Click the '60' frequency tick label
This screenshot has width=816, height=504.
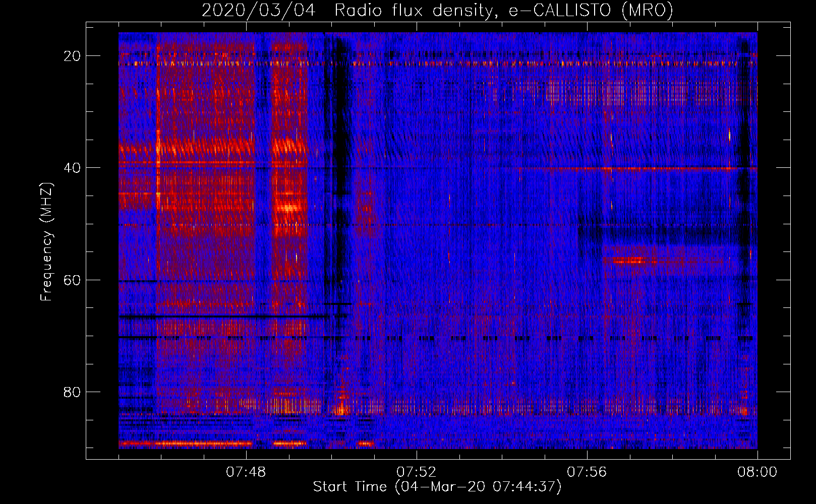click(x=72, y=280)
